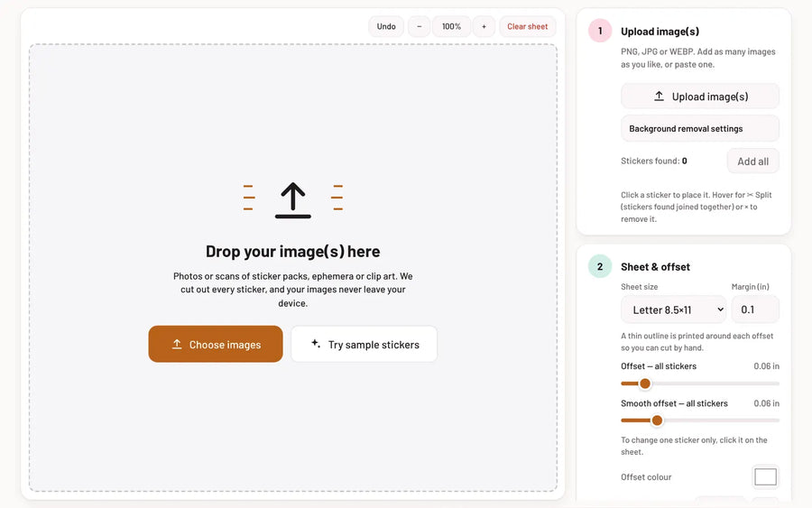Click the 'Offset colour' label
This screenshot has height=508, width=812.
(x=646, y=477)
